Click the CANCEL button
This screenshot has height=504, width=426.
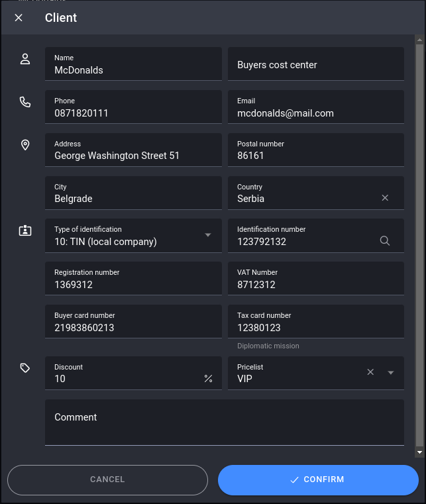(x=108, y=479)
